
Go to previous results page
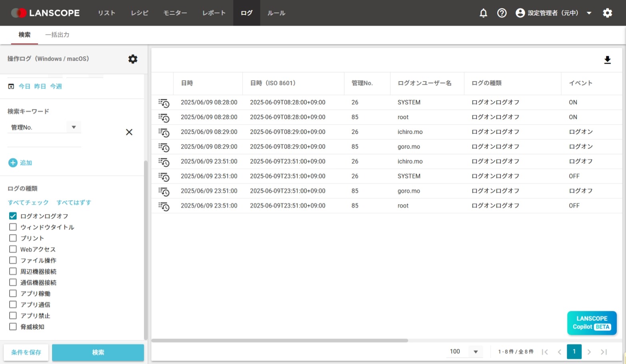pos(560,352)
